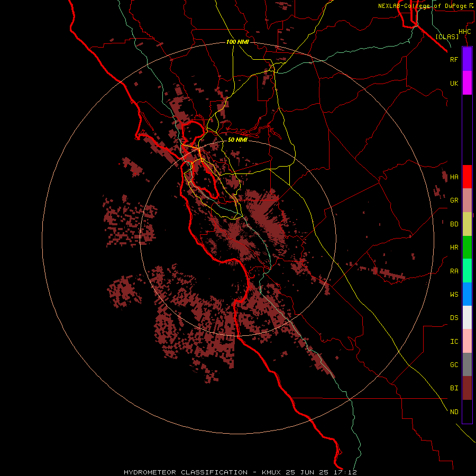This screenshot has height=476, width=476.
Task: Click the radar site center point
Action: 237,238
